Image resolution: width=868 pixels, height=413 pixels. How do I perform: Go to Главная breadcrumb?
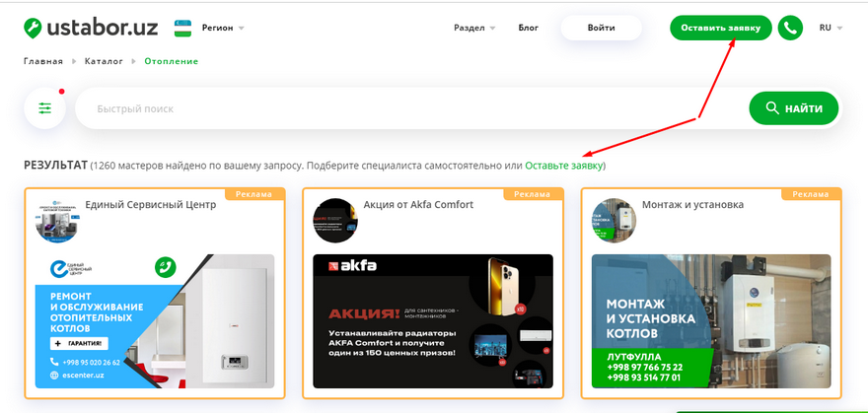pyautogui.click(x=43, y=61)
